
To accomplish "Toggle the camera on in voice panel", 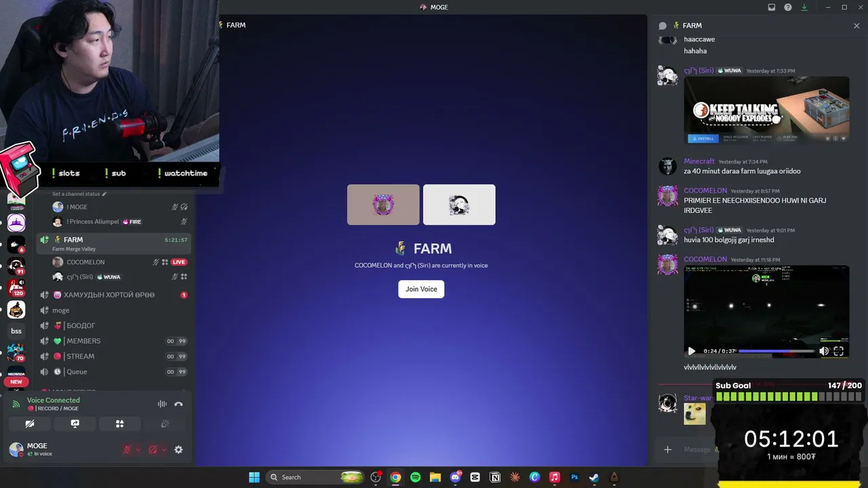I will (x=30, y=424).
